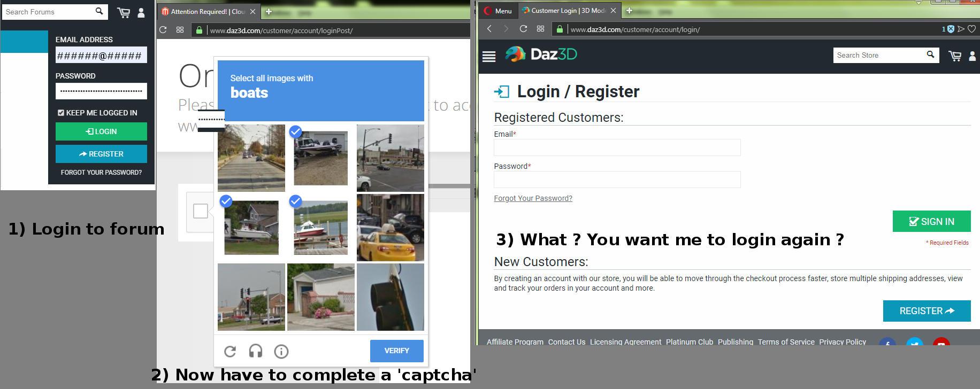Open the Platinum Club footer link
980x389 pixels.
point(690,342)
